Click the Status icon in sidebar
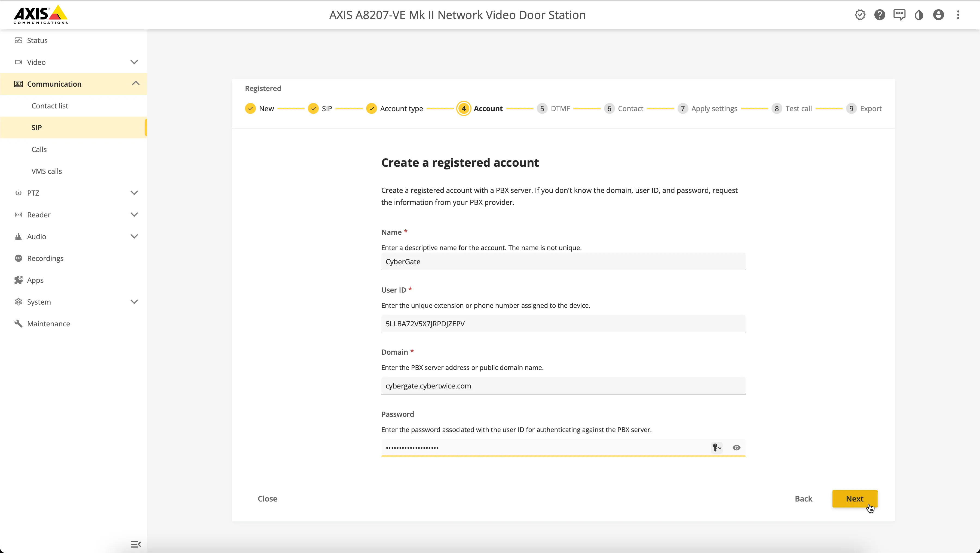980x553 pixels. pyautogui.click(x=18, y=40)
